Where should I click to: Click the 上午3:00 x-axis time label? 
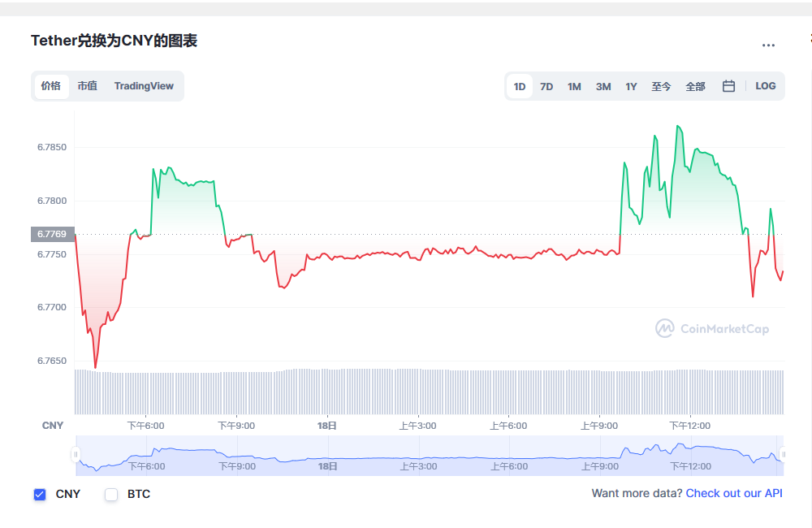[417, 426]
